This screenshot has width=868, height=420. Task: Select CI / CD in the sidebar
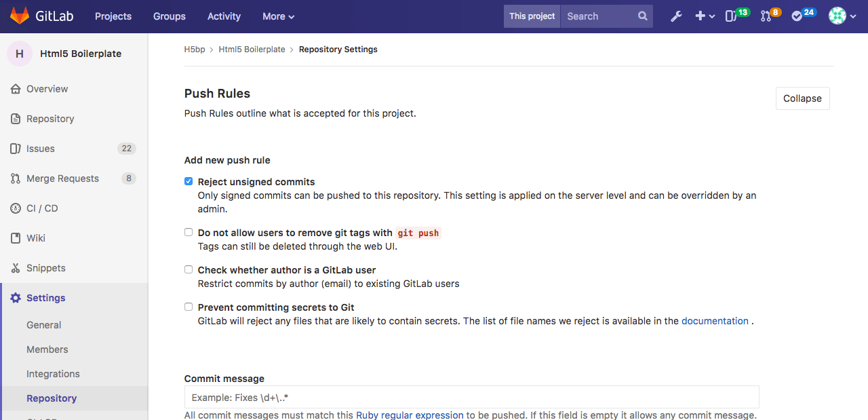coord(43,208)
